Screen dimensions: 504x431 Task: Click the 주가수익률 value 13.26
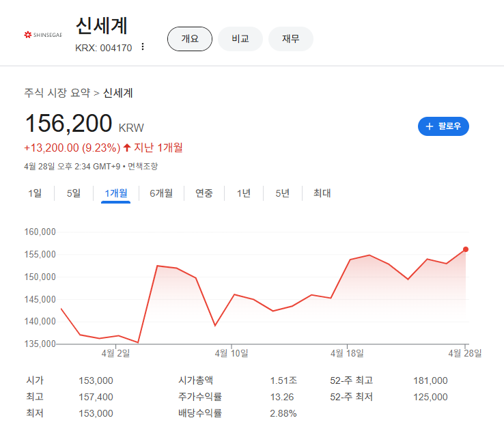(282, 397)
